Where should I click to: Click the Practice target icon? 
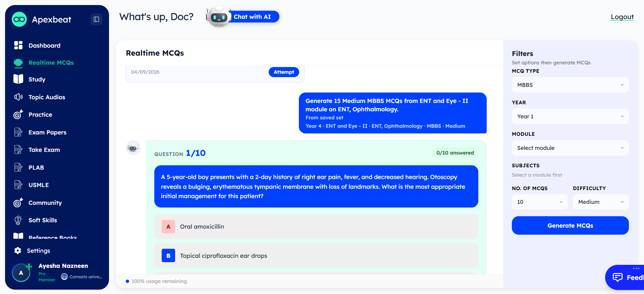click(x=18, y=114)
